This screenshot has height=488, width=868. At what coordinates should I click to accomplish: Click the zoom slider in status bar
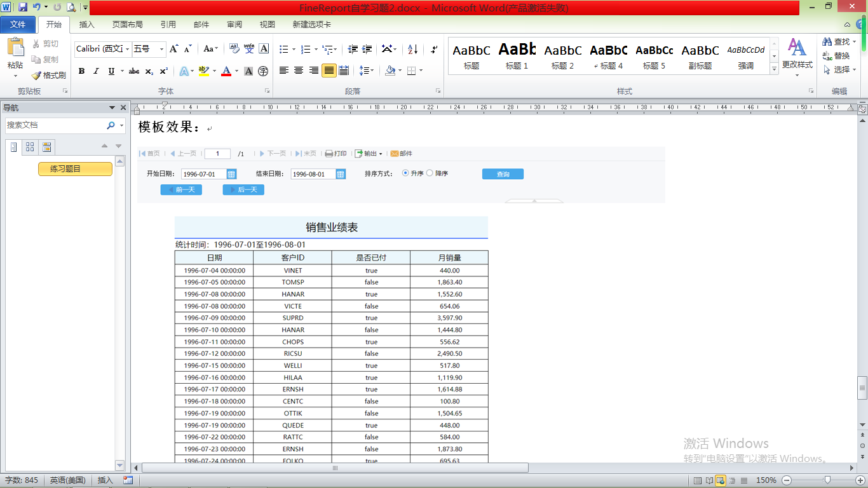coord(827,480)
